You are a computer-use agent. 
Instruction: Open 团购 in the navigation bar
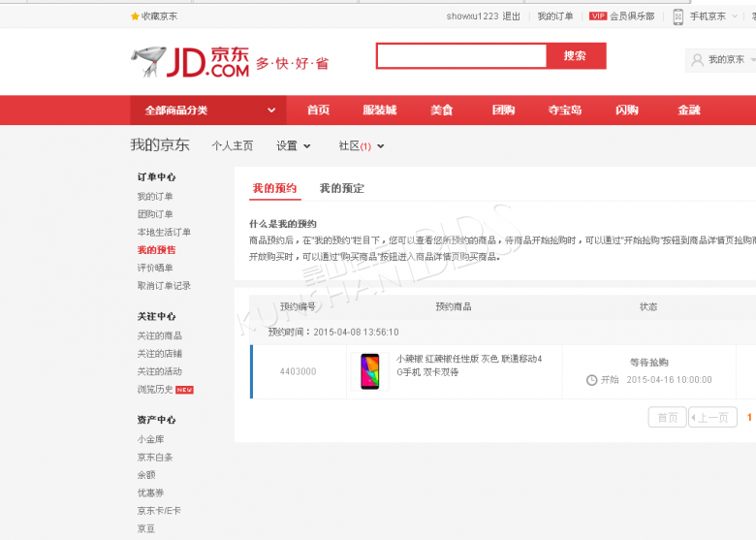click(x=503, y=111)
